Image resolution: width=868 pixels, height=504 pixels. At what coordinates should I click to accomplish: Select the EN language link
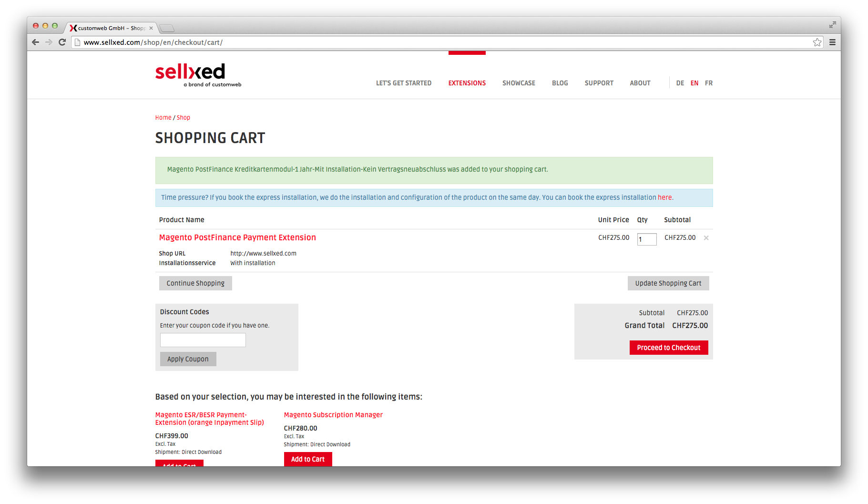[694, 83]
